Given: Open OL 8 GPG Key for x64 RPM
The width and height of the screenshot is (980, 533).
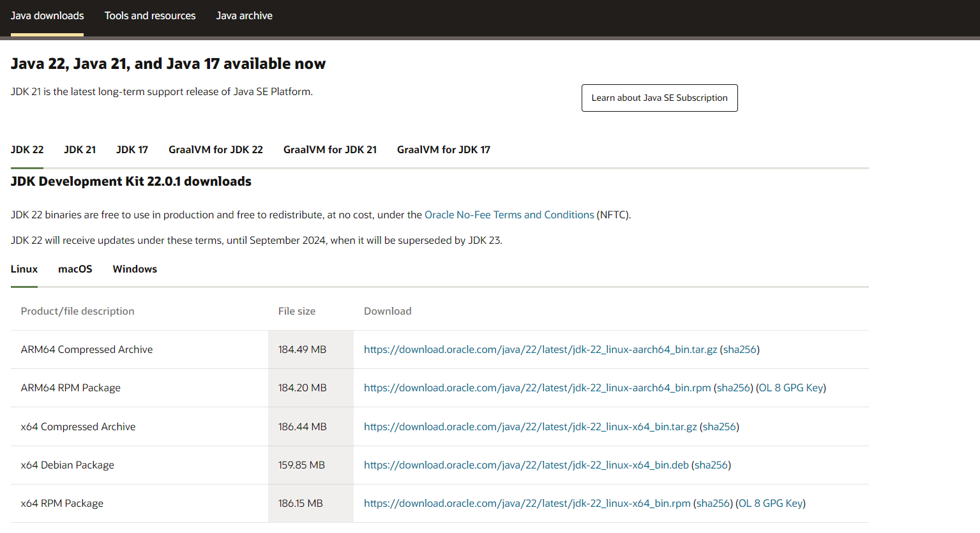Looking at the screenshot, I should pos(771,504).
